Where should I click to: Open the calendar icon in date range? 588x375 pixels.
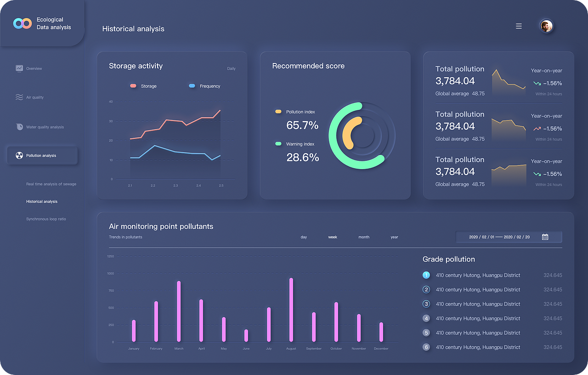pos(545,237)
